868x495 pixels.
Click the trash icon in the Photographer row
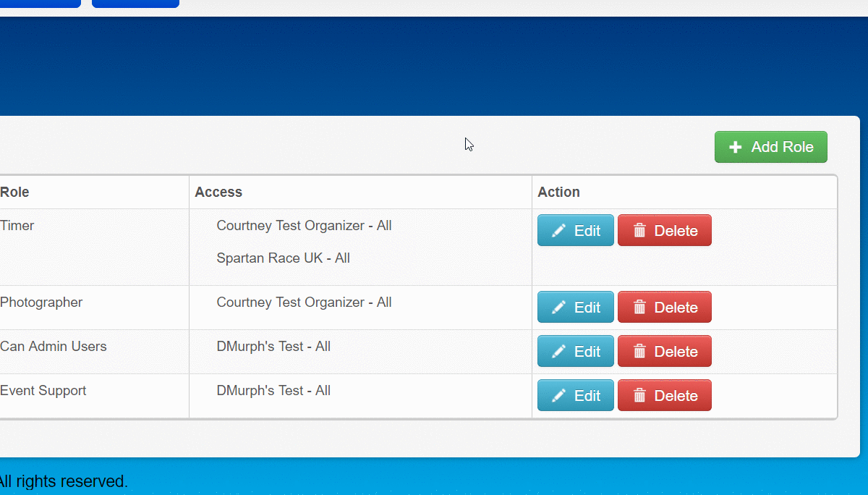(x=639, y=308)
